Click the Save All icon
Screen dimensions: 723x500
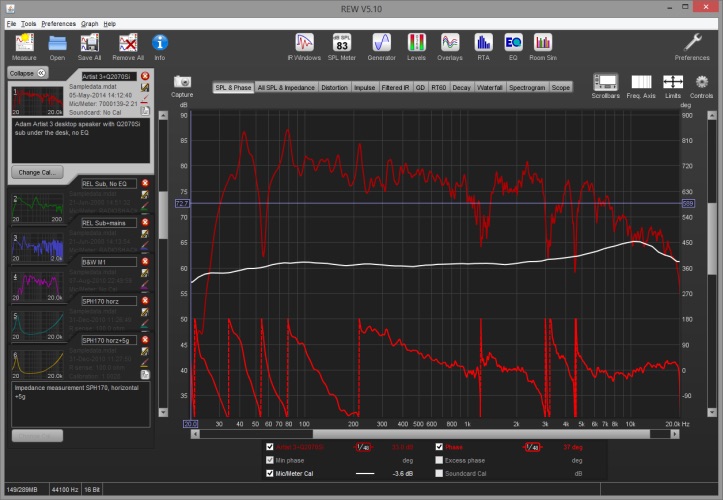(x=89, y=43)
